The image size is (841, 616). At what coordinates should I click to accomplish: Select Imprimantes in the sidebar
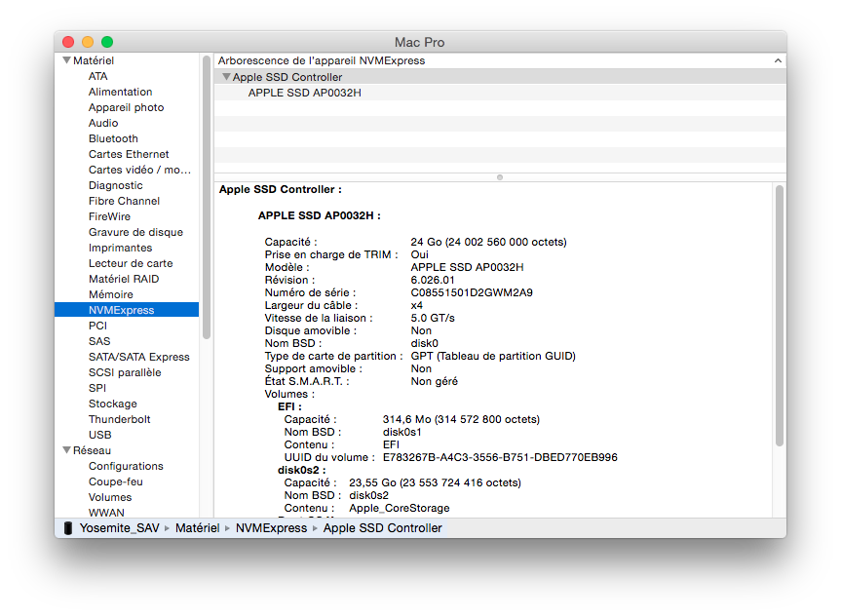(x=120, y=248)
